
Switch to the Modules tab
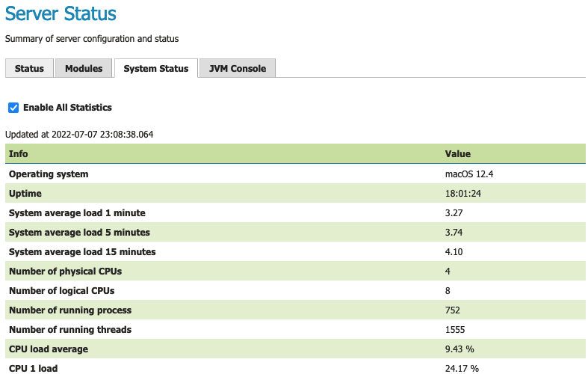[84, 68]
